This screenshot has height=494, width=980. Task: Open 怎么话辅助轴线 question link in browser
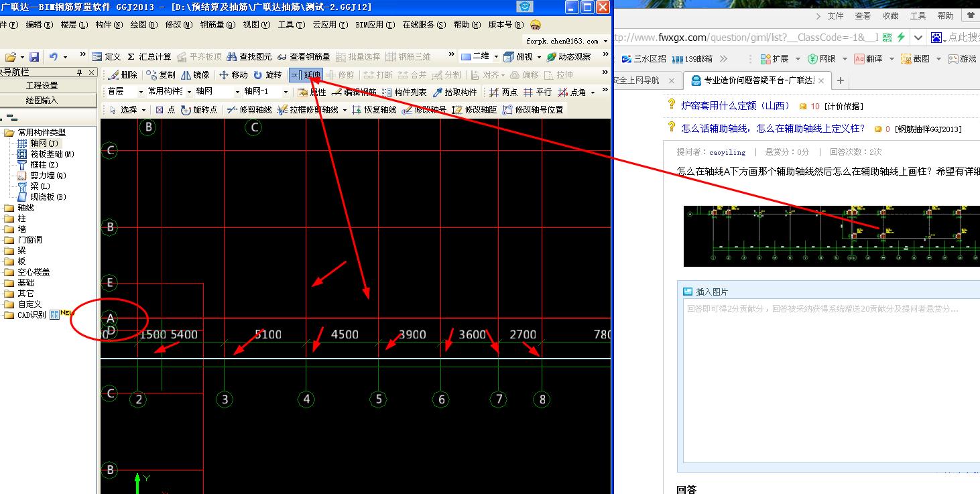pos(773,128)
